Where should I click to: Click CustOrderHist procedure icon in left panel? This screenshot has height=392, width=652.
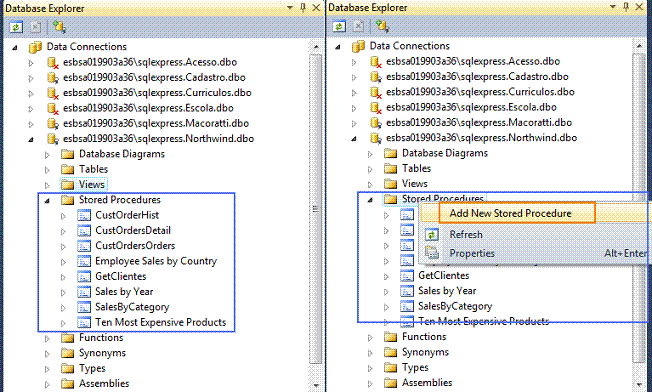click(84, 215)
